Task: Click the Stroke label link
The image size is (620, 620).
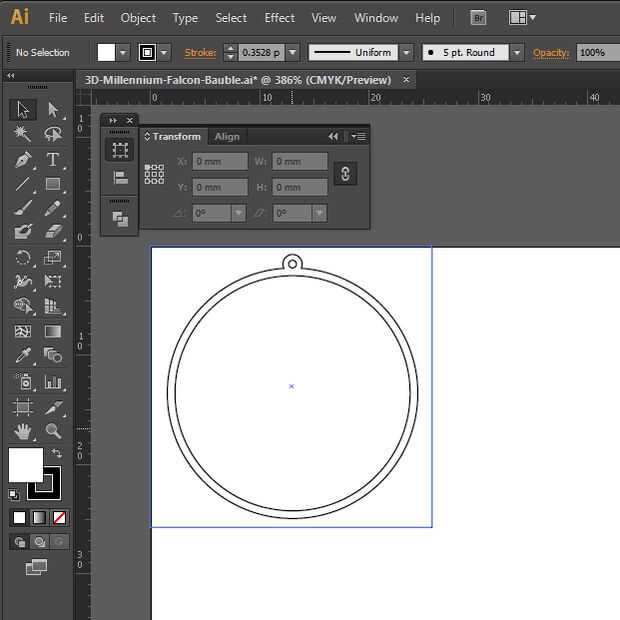Action: pyautogui.click(x=200, y=53)
